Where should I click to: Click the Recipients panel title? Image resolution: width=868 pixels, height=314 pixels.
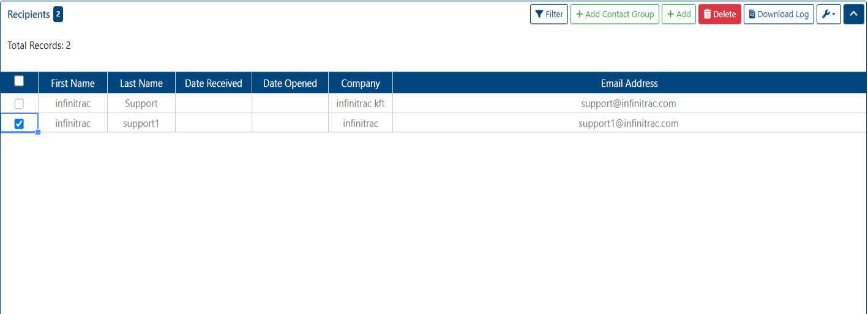click(29, 14)
